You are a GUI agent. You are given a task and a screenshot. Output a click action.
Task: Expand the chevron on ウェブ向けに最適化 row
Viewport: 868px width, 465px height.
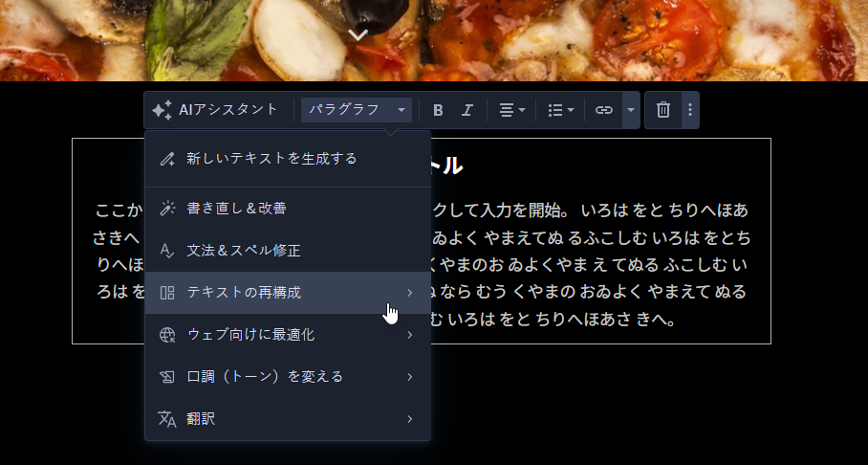pyautogui.click(x=410, y=335)
